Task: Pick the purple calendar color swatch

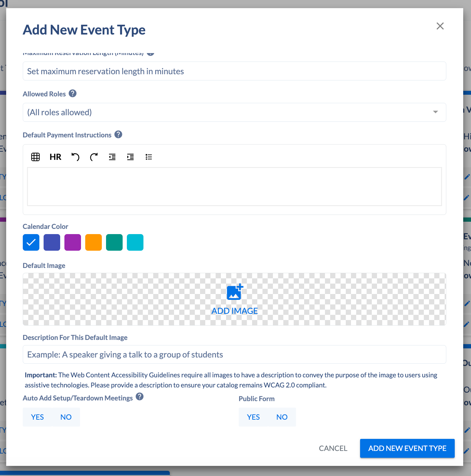Action: pos(73,243)
